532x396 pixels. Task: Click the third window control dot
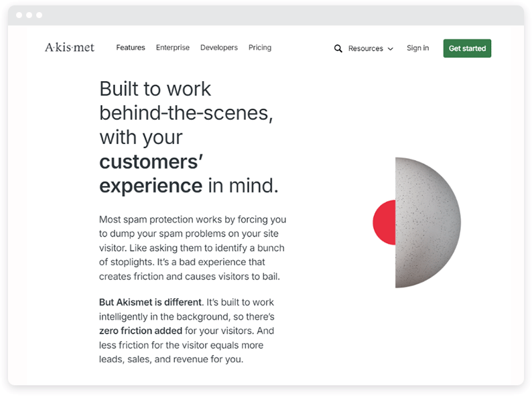[x=40, y=15]
